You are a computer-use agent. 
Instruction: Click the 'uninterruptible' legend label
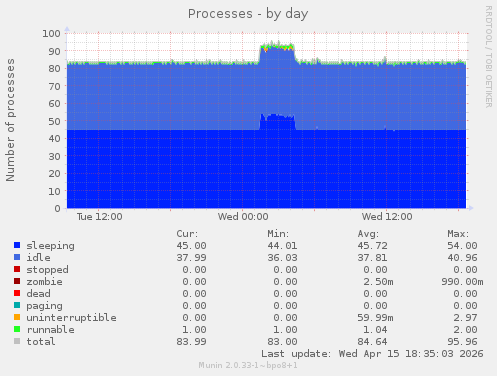pyautogui.click(x=72, y=318)
